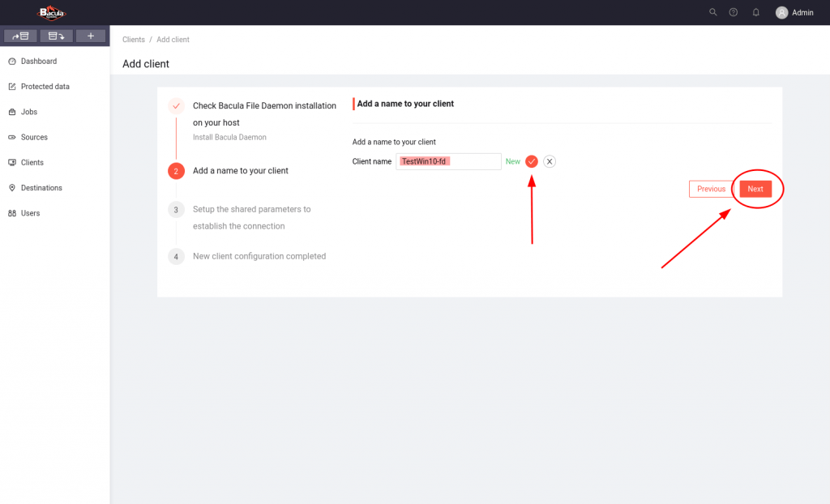The width and height of the screenshot is (830, 504).
Task: Click into the Client name input field
Action: click(x=474, y=161)
